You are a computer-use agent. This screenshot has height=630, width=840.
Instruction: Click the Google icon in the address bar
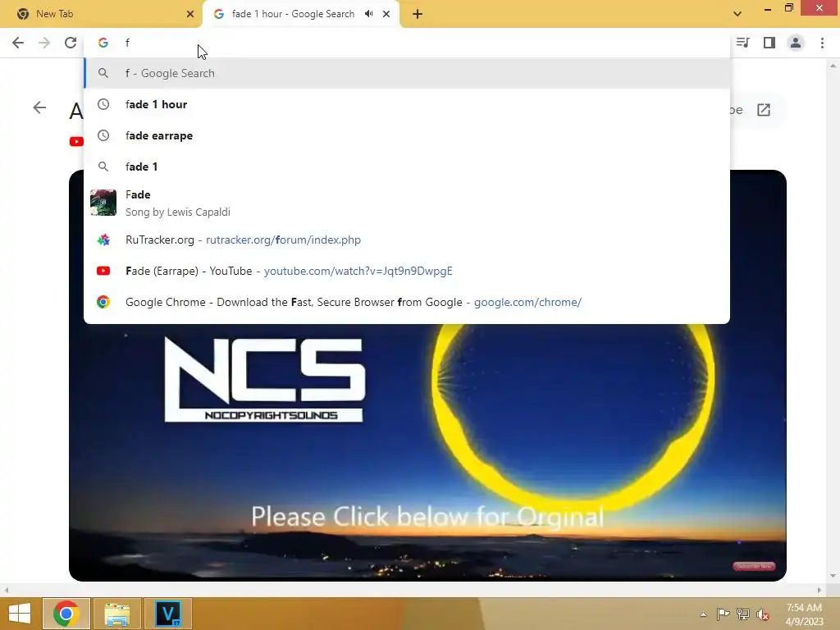click(x=103, y=43)
